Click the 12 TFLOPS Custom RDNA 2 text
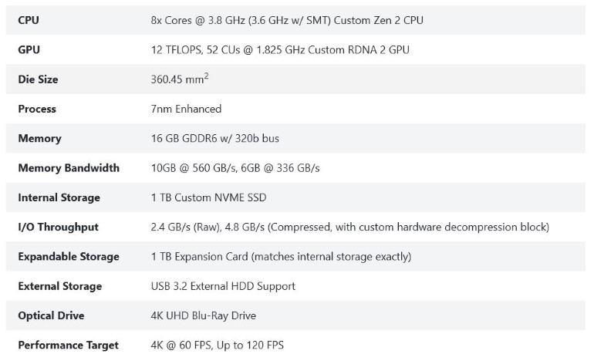594x364 pixels. 280,49
